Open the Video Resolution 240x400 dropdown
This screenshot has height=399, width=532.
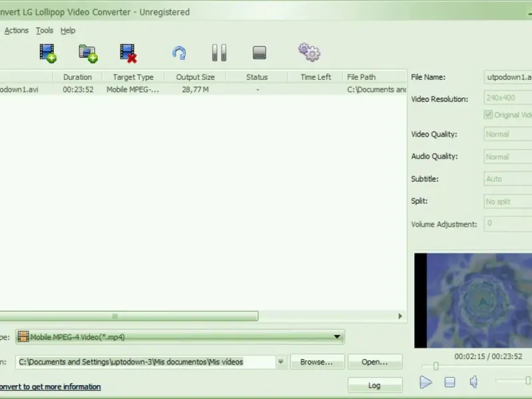point(508,98)
